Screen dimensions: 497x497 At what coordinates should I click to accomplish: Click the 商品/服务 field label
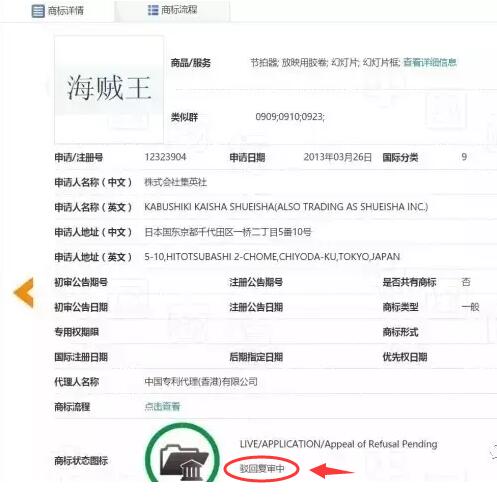191,63
